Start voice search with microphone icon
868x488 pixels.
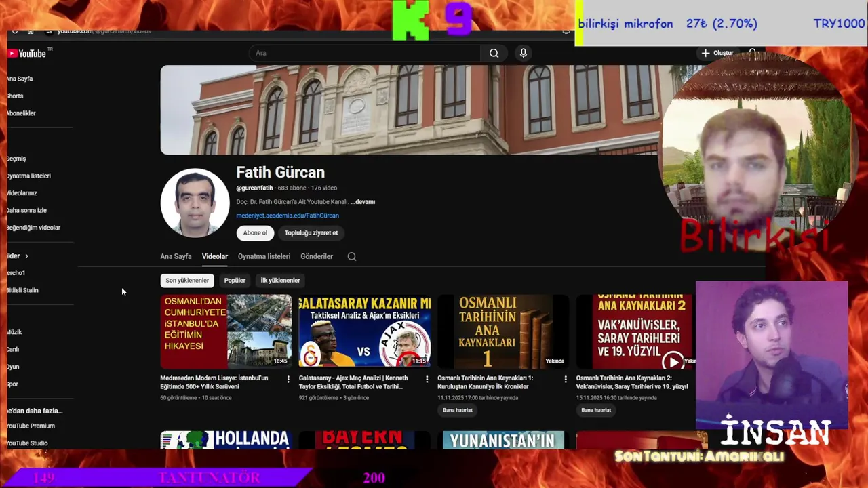click(523, 53)
